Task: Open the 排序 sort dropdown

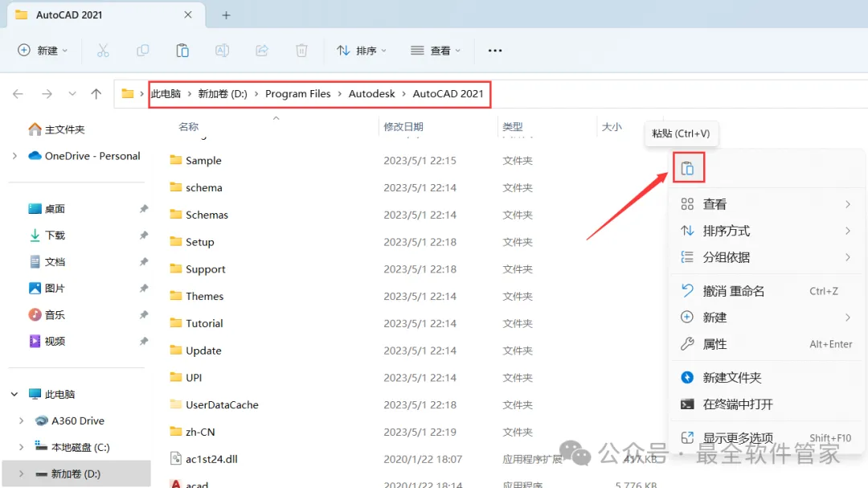Action: (362, 51)
